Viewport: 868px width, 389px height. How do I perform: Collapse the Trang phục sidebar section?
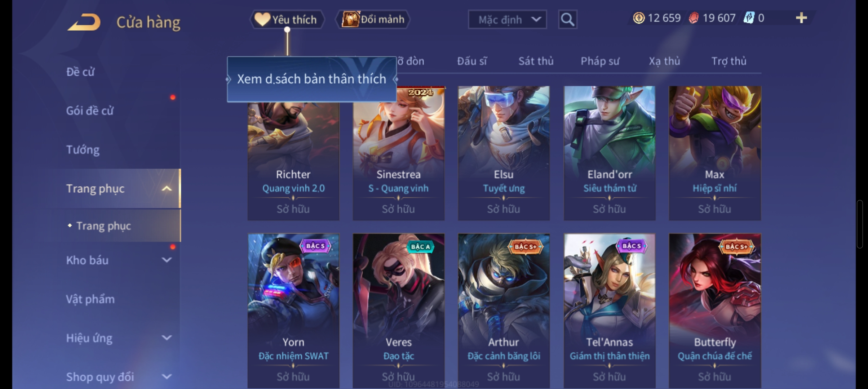pyautogui.click(x=167, y=188)
